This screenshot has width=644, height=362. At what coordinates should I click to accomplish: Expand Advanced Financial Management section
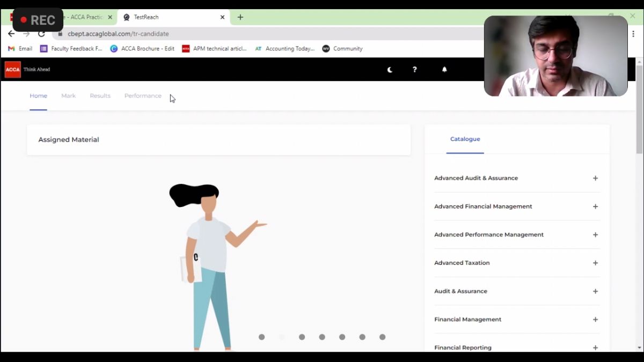point(595,206)
